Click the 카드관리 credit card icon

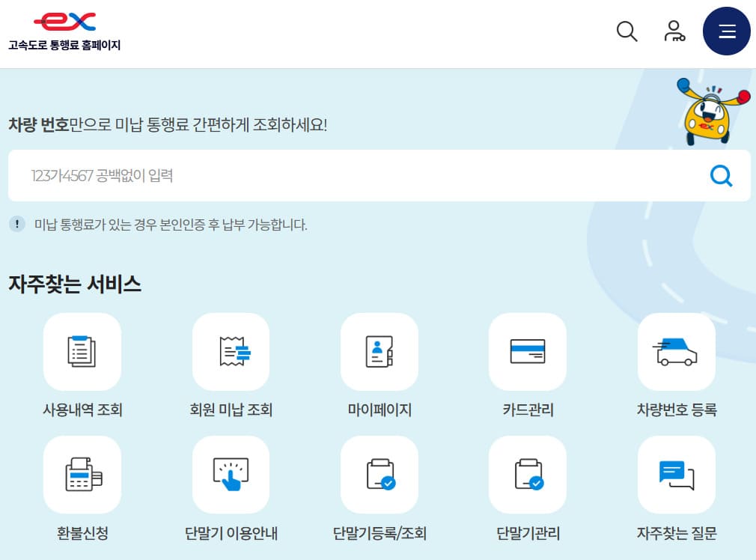coord(528,352)
